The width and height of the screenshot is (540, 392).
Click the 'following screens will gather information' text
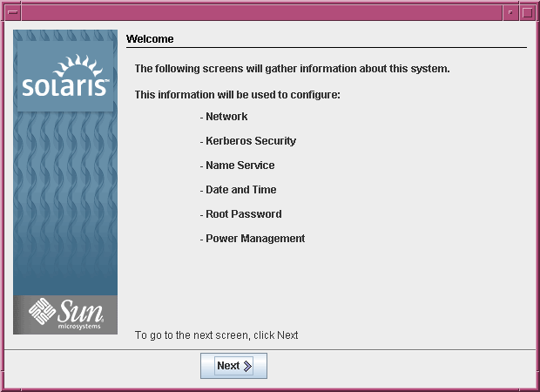click(292, 68)
